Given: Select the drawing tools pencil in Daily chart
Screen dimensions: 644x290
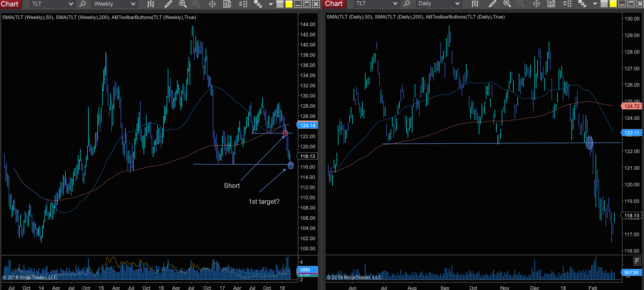Looking at the screenshot, I should (x=493, y=4).
